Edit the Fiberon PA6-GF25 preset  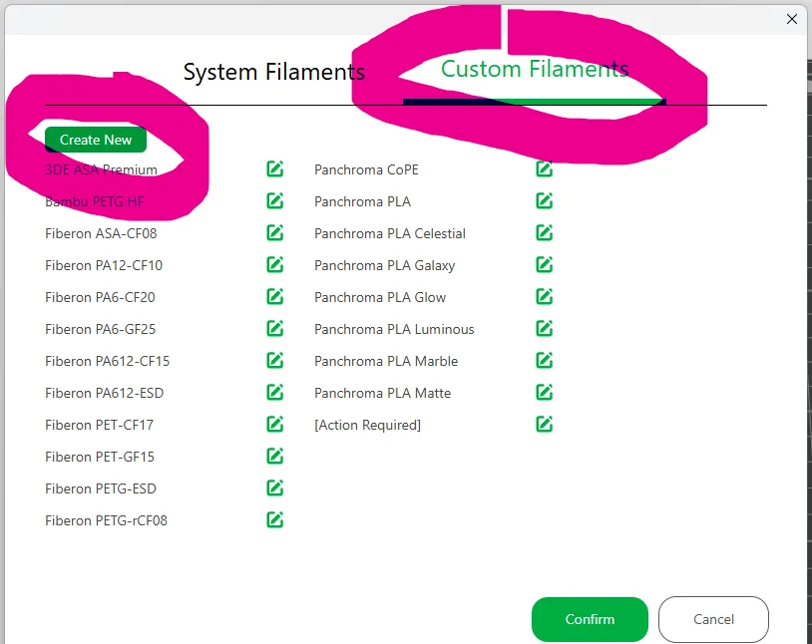coord(275,328)
